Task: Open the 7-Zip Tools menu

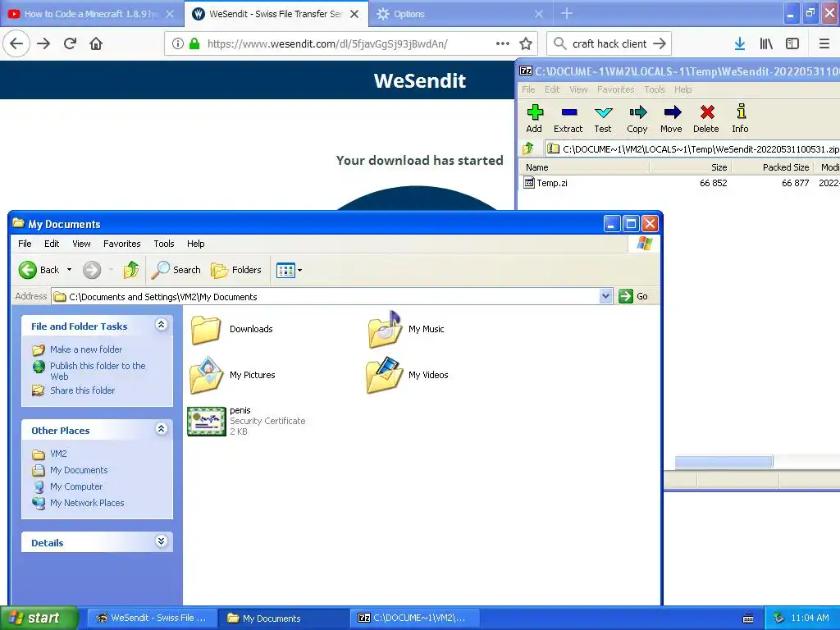Action: click(654, 89)
